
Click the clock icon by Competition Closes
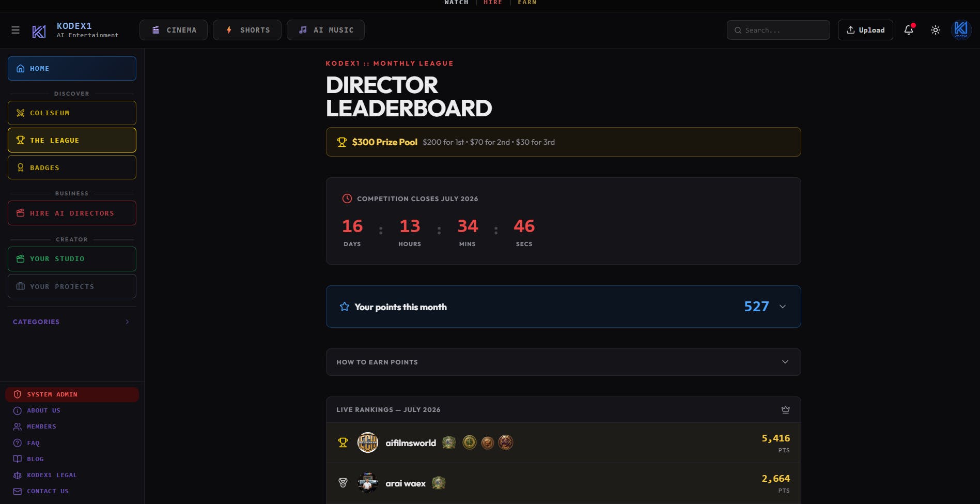pos(347,198)
